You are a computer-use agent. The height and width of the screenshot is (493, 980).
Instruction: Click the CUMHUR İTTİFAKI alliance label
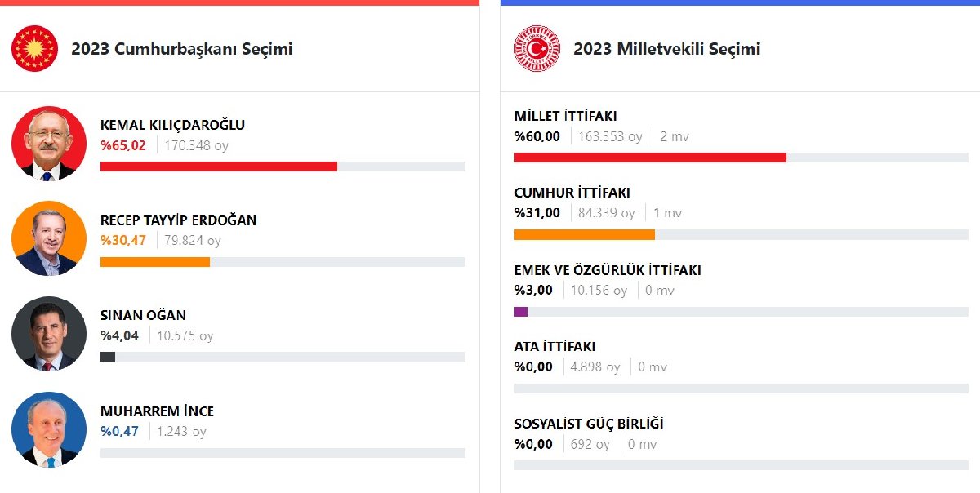[x=572, y=193]
